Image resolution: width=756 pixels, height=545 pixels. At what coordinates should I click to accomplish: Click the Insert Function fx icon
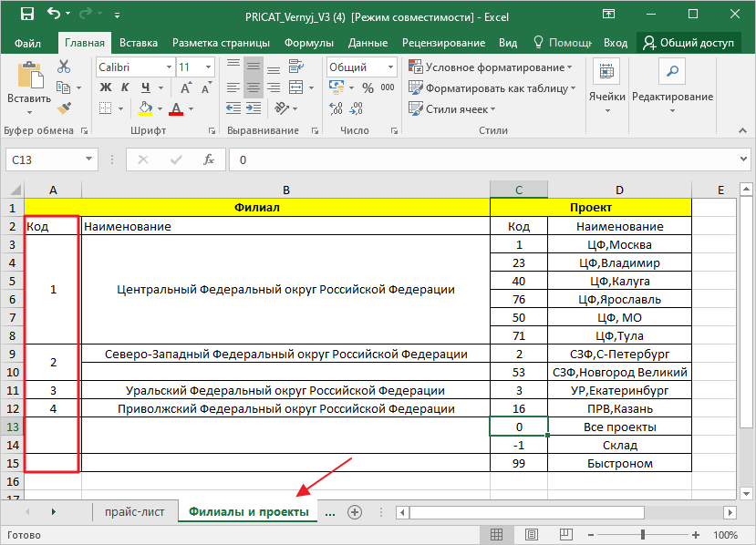(x=209, y=159)
